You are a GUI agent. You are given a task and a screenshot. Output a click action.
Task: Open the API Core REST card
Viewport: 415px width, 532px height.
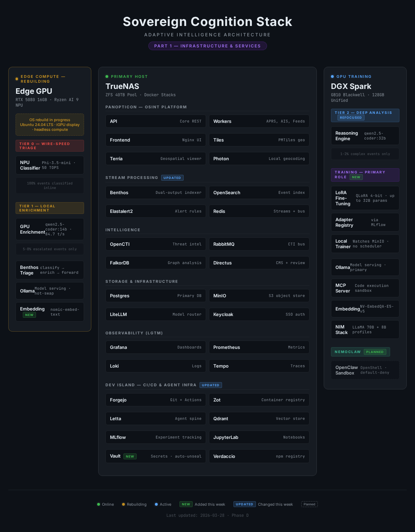tap(156, 121)
